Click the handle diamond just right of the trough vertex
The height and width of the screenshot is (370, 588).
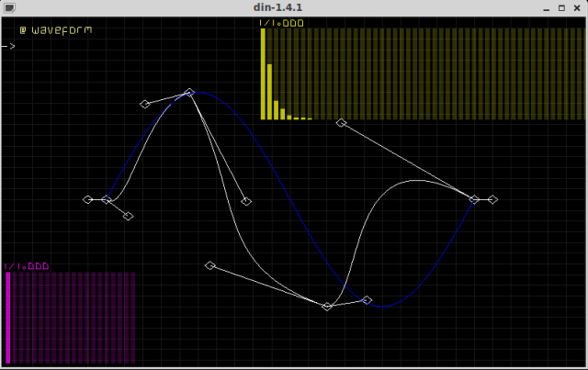367,300
